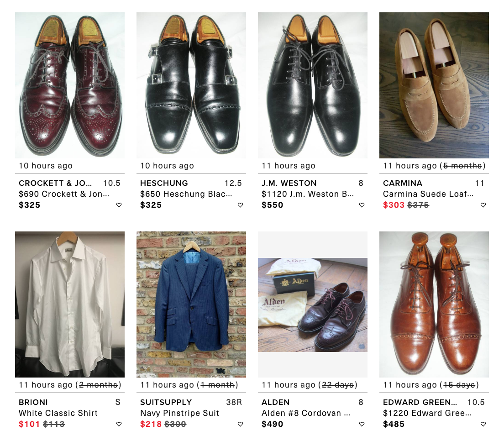Viewport: 504px width, 446px height.
Task: Click the 'Alden #8 Cordovan' listing title
Action: [307, 413]
